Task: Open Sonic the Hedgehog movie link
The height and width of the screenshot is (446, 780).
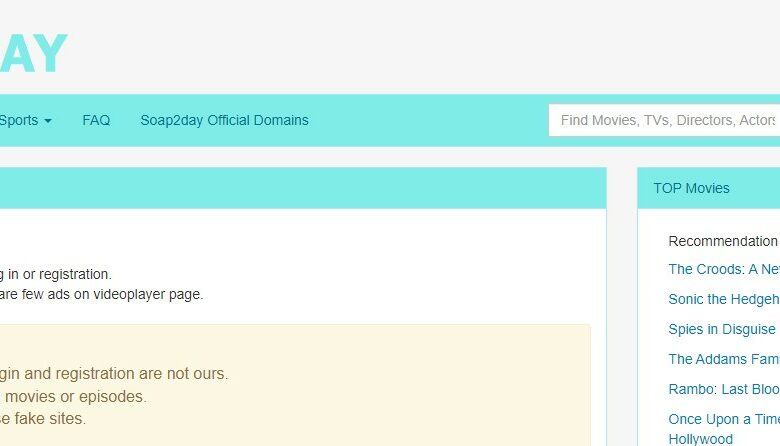Action: pyautogui.click(x=724, y=299)
